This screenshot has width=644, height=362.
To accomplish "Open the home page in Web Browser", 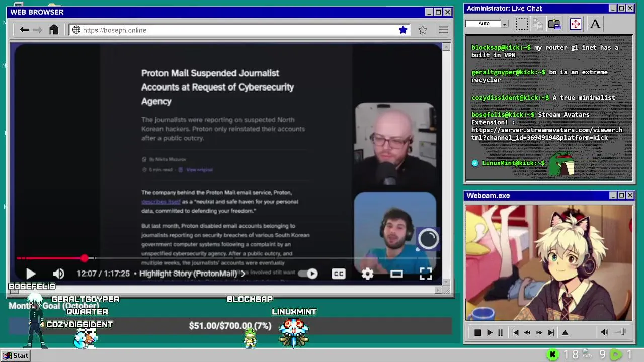I will (54, 30).
